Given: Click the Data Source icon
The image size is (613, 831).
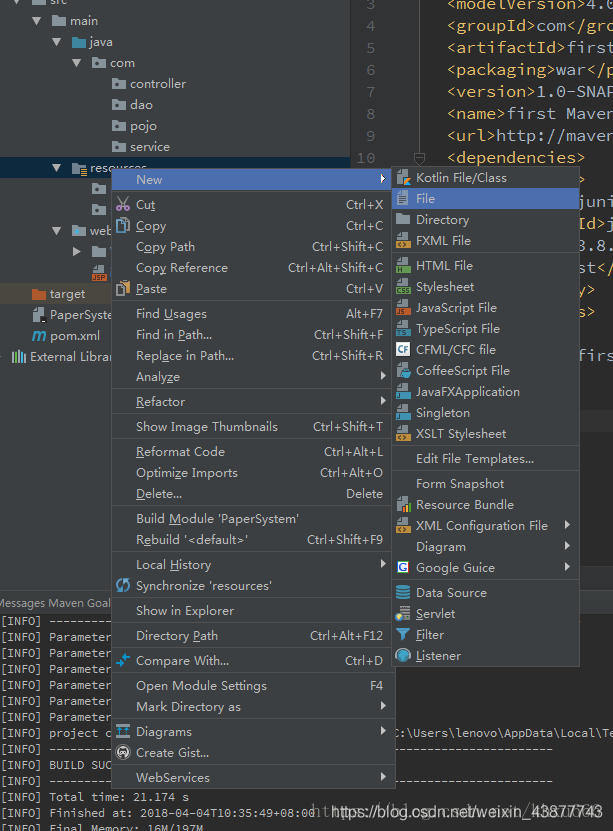Looking at the screenshot, I should click(x=403, y=593).
